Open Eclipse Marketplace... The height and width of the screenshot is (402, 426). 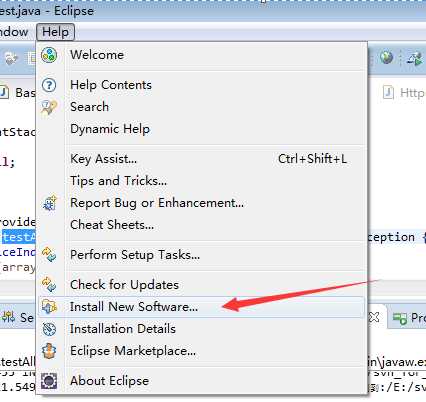201,351
